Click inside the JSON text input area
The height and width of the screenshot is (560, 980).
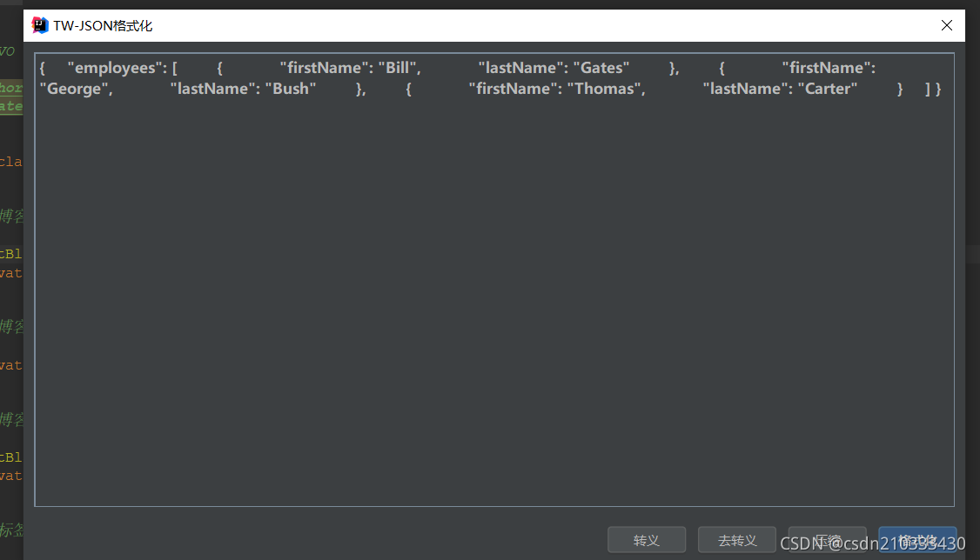pyautogui.click(x=494, y=280)
